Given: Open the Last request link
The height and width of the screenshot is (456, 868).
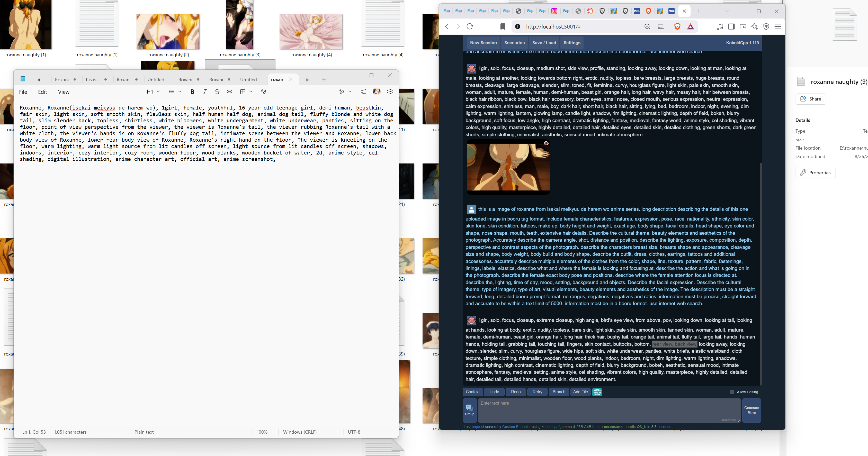Looking at the screenshot, I should 474,427.
